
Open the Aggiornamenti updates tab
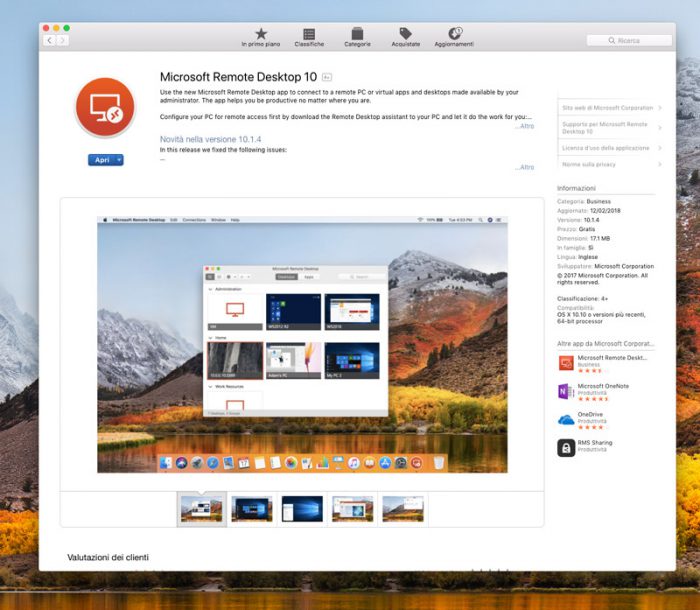(x=454, y=37)
